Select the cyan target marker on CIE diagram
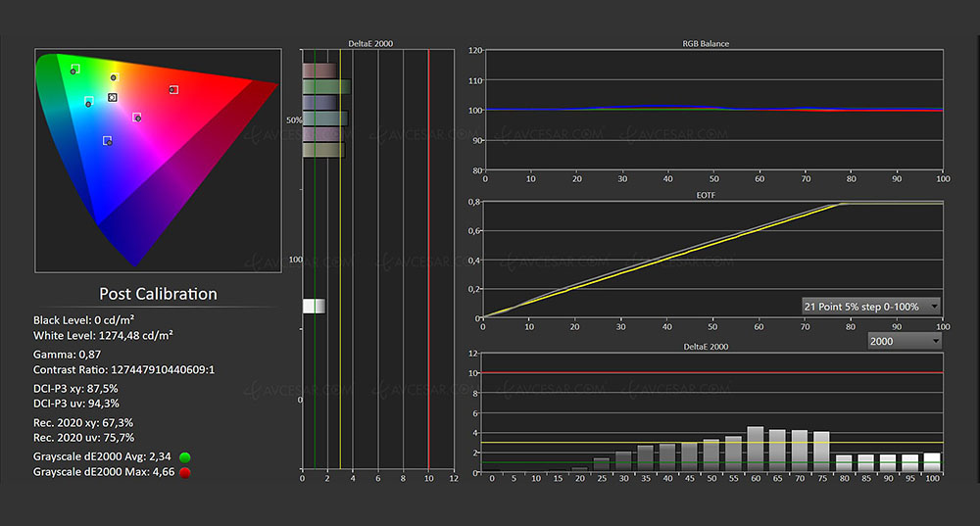Screen dimensions: 980x526 pos(88,101)
